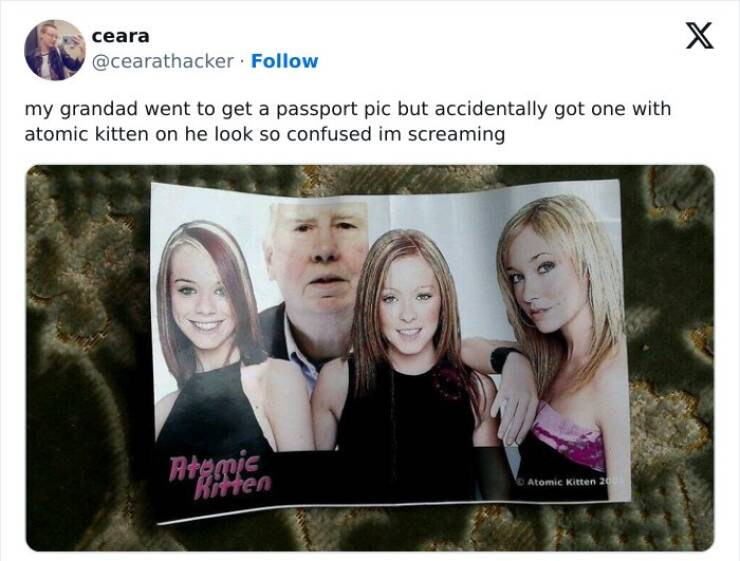Screen dimensions: 740x561
Task: Click the black wristband on the arm
Action: tap(504, 359)
